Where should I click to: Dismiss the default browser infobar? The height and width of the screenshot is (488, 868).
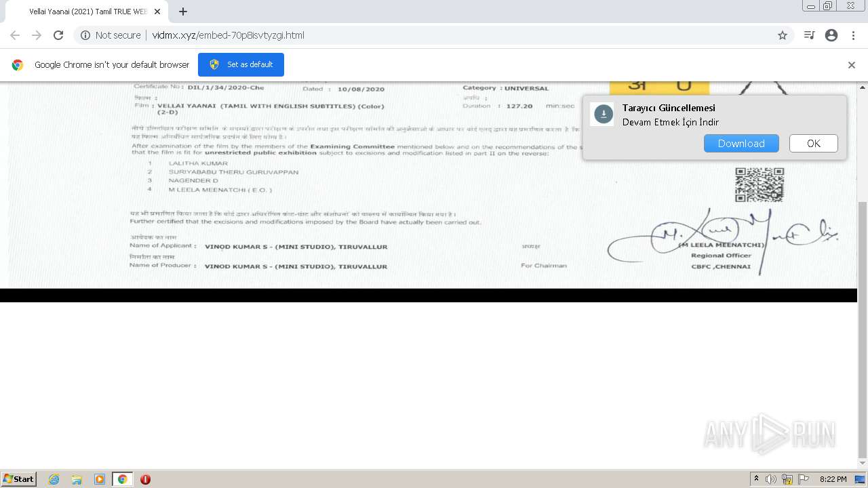coord(852,65)
